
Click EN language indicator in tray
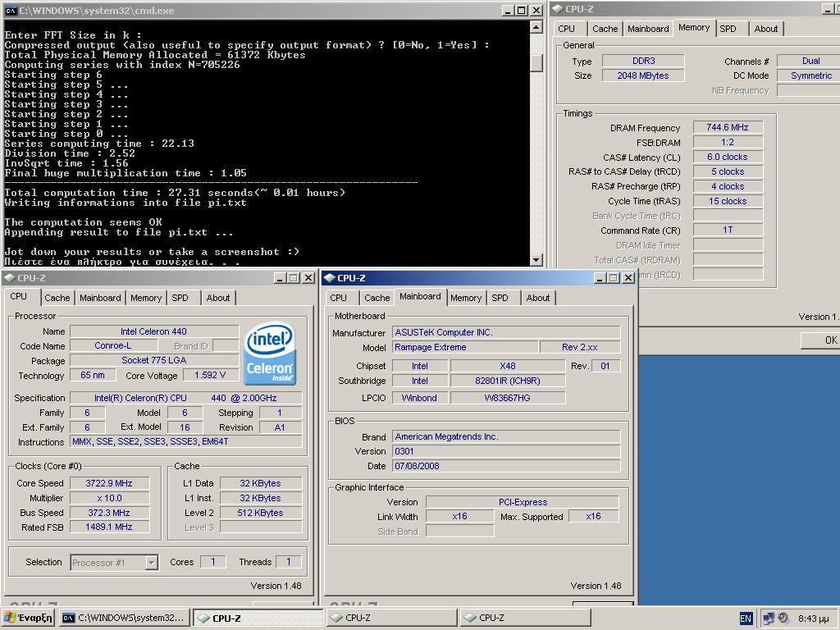[745, 619]
